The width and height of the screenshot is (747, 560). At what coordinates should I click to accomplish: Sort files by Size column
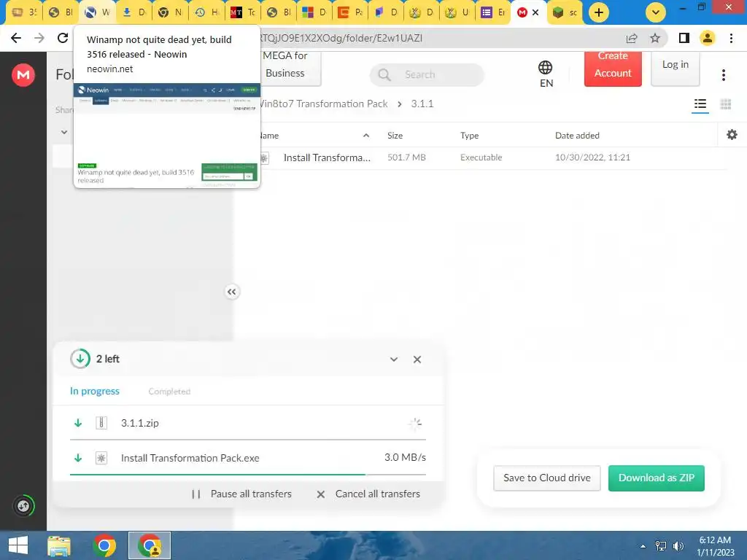click(x=395, y=135)
